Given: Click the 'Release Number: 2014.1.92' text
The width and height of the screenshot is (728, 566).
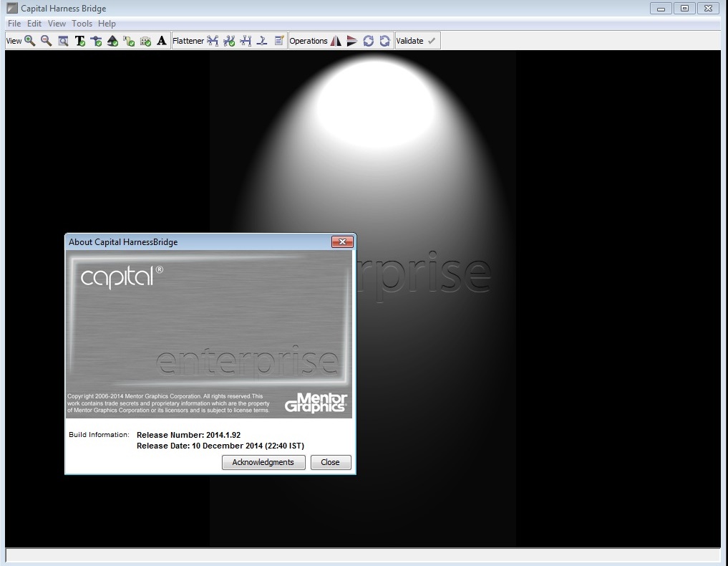Looking at the screenshot, I should 188,435.
